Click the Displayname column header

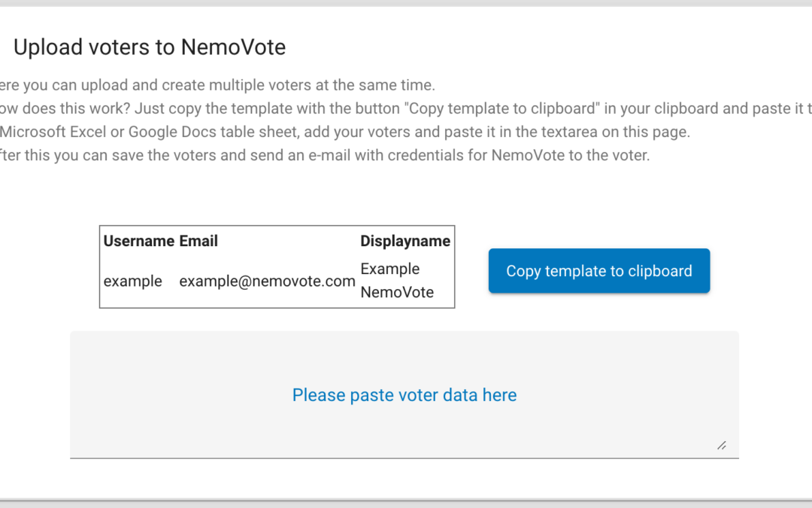[x=405, y=241]
